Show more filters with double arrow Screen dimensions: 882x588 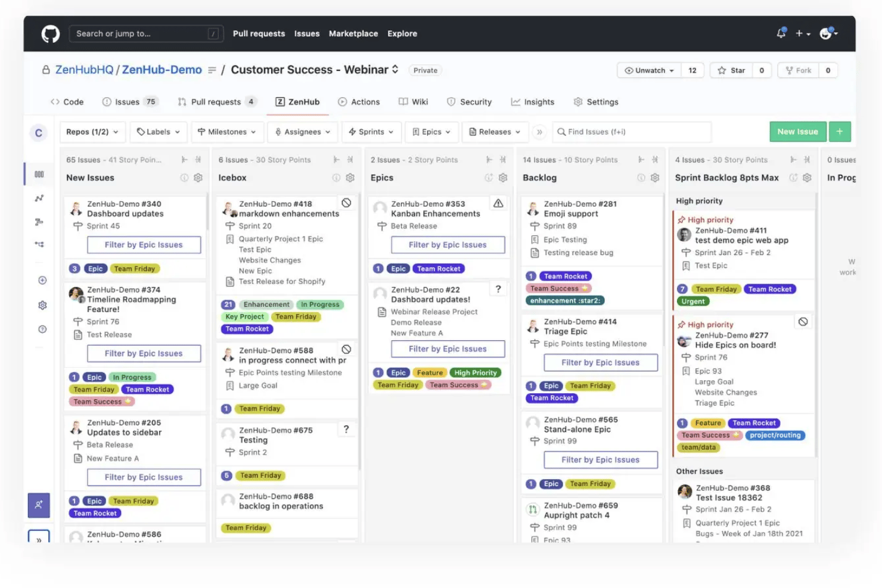[539, 132]
